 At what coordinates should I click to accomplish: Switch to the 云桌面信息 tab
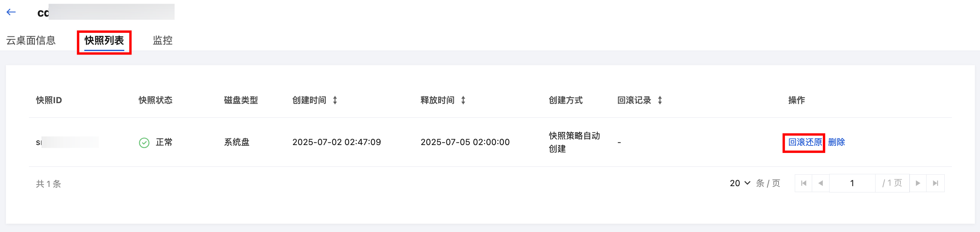(31, 40)
